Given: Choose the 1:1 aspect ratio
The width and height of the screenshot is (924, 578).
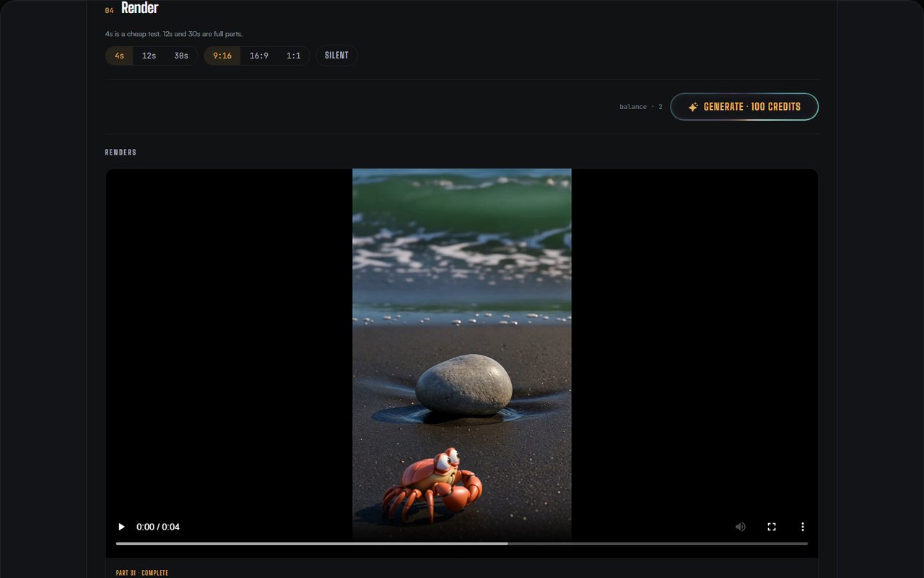Looking at the screenshot, I should 293,56.
